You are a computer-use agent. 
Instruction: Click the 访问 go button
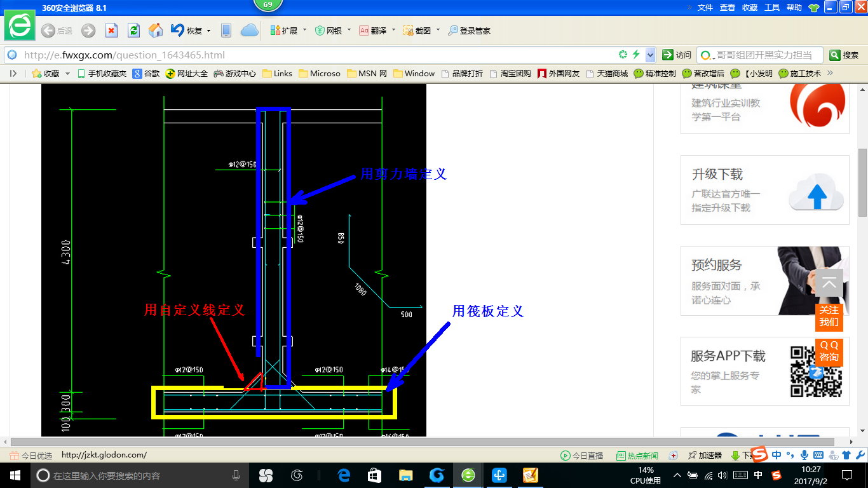click(677, 55)
